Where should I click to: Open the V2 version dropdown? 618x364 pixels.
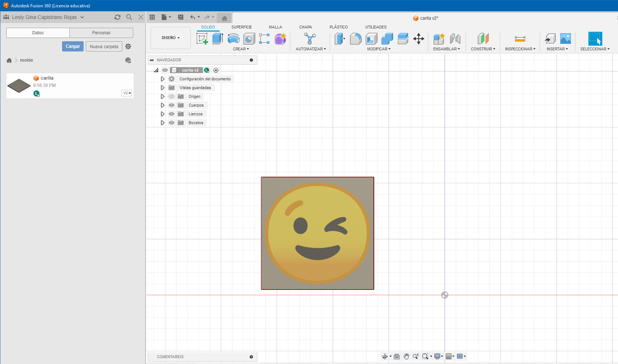(x=127, y=93)
